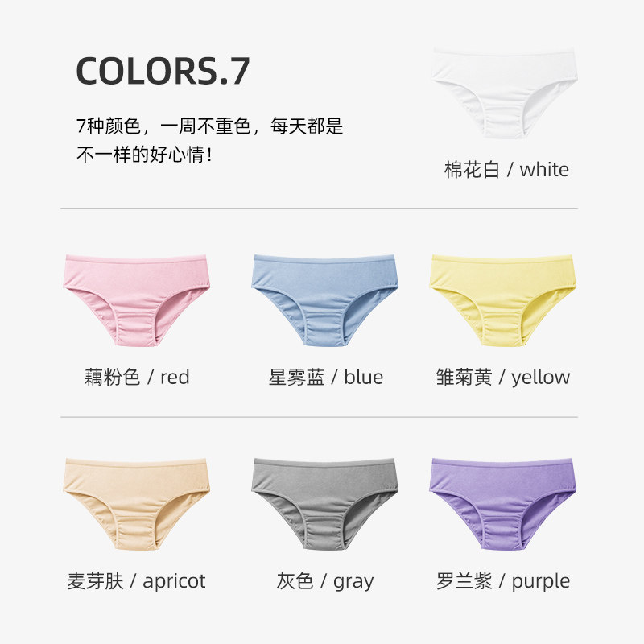
Task: Pick the apricot underwear product image
Action: pos(136,504)
